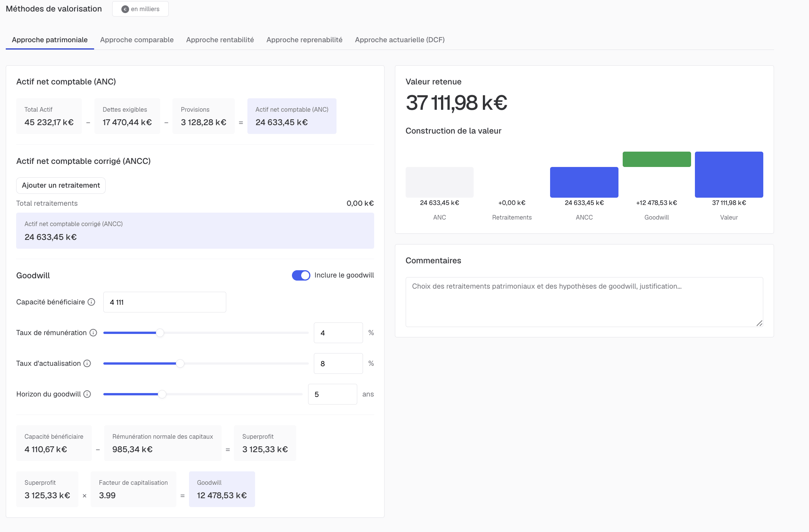Click the Actif net comptable corrigé value box
The width and height of the screenshot is (809, 532).
pyautogui.click(x=195, y=231)
